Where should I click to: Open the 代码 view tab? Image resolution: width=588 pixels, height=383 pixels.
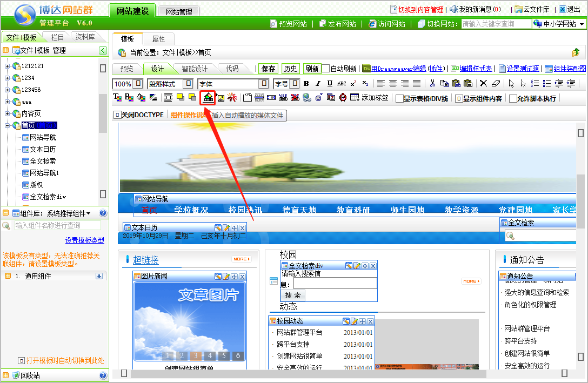[x=232, y=69]
